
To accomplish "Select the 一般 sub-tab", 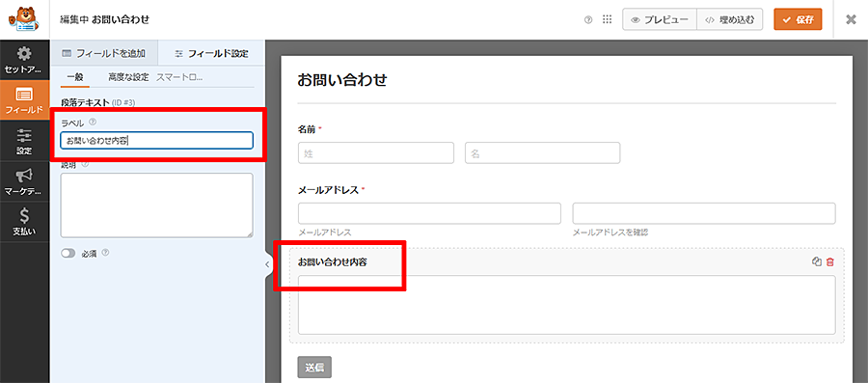I will tap(74, 77).
